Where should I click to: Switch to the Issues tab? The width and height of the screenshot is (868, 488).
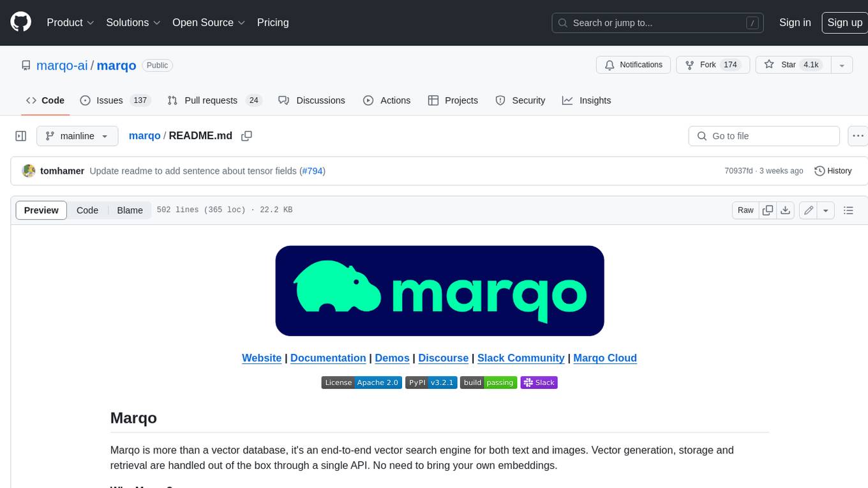(x=114, y=100)
